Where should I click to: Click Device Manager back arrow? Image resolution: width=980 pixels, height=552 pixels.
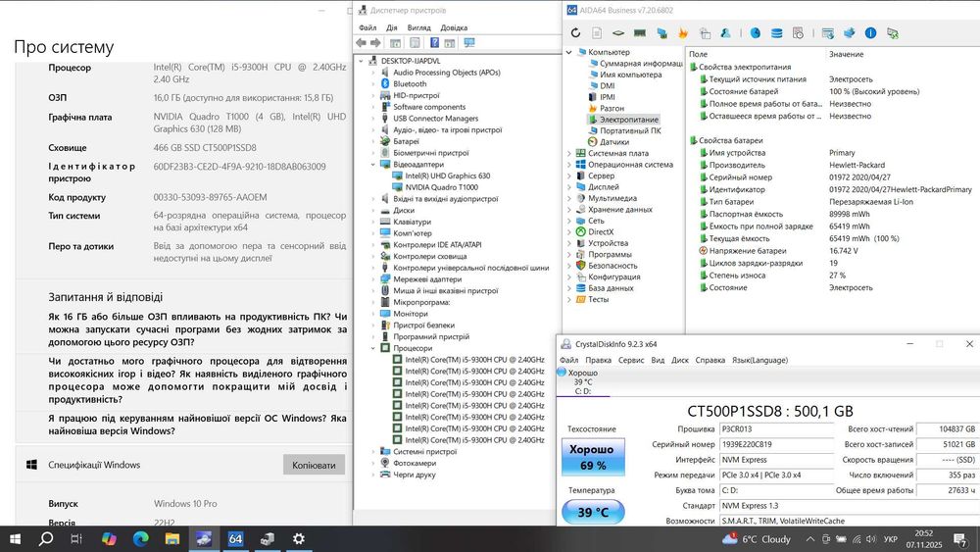362,42
